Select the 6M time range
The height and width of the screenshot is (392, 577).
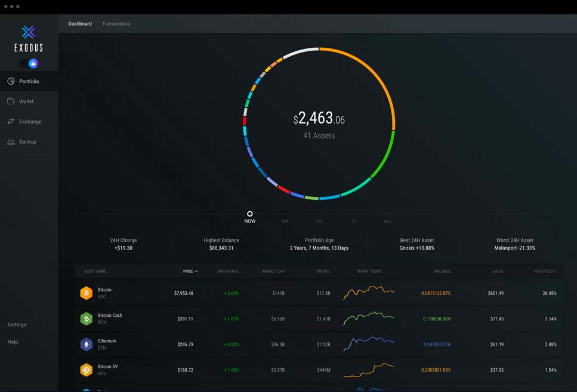(319, 221)
